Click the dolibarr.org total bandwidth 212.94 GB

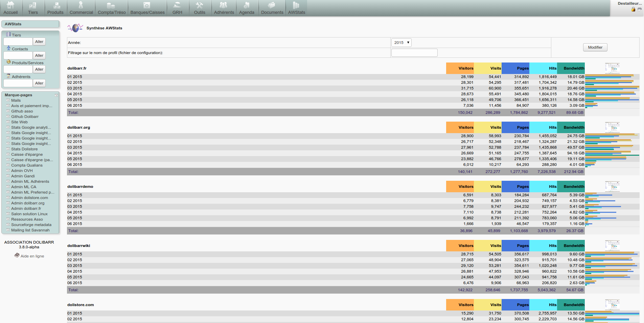pyautogui.click(x=574, y=172)
